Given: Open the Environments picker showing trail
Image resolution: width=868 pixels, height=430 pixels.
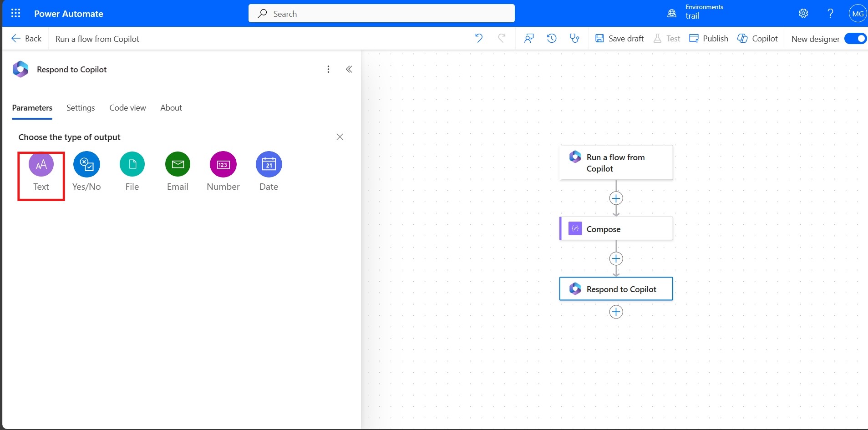Looking at the screenshot, I should tap(695, 13).
